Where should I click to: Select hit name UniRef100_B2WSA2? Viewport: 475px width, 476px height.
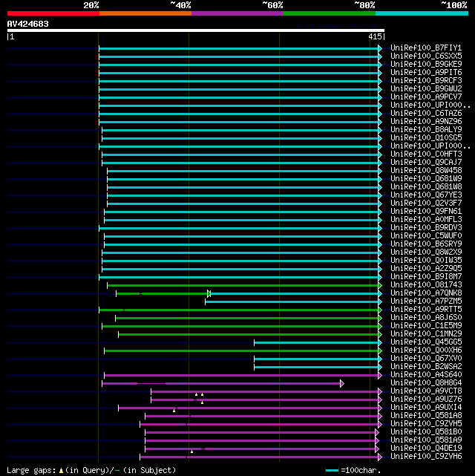(426, 367)
